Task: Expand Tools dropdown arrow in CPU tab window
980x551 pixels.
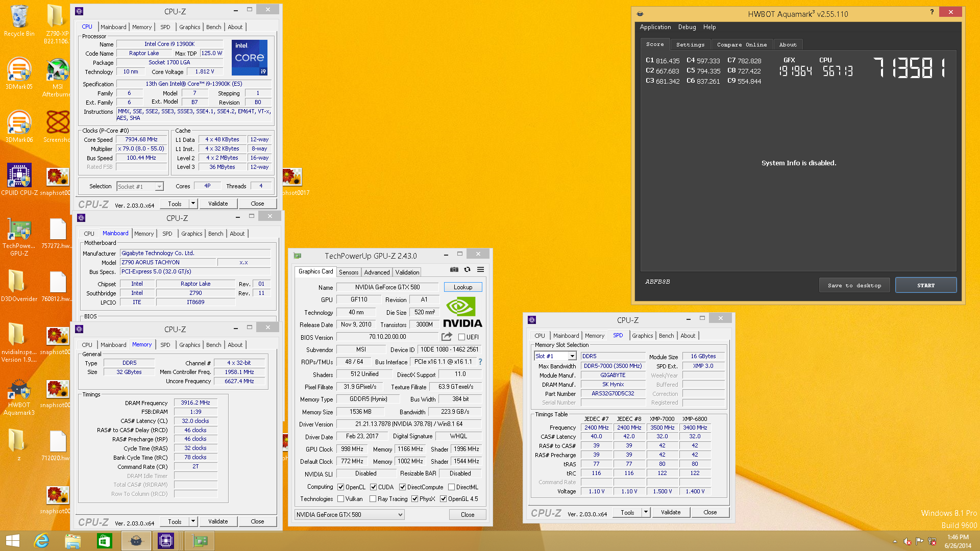Action: pos(193,204)
